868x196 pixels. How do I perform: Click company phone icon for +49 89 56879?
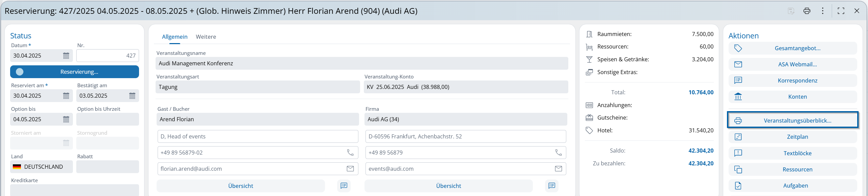[x=559, y=153]
